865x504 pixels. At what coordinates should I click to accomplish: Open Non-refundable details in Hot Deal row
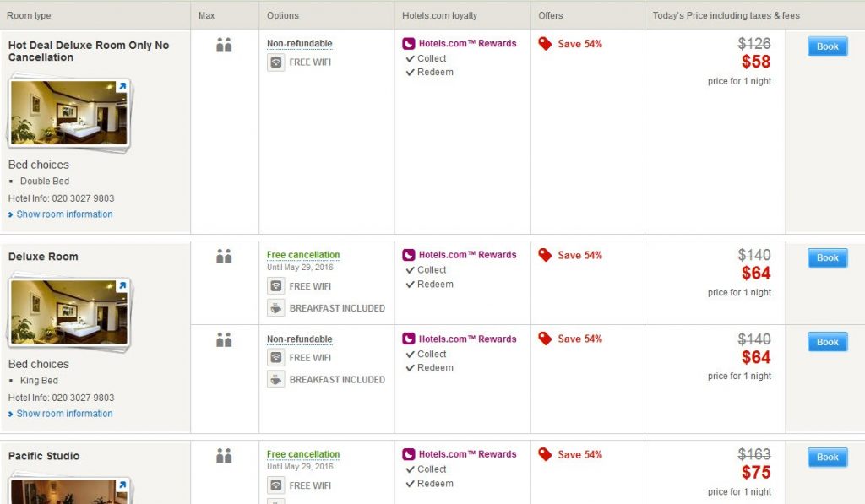(300, 44)
